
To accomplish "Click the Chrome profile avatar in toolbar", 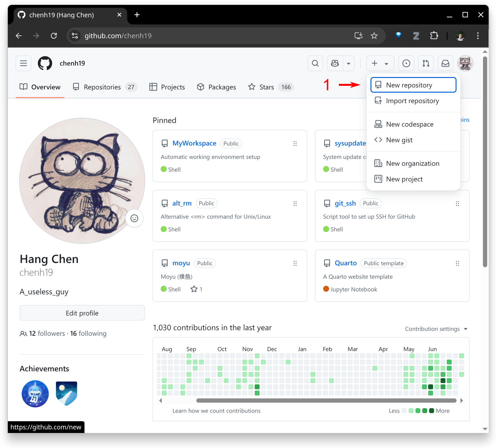I will click(x=460, y=36).
